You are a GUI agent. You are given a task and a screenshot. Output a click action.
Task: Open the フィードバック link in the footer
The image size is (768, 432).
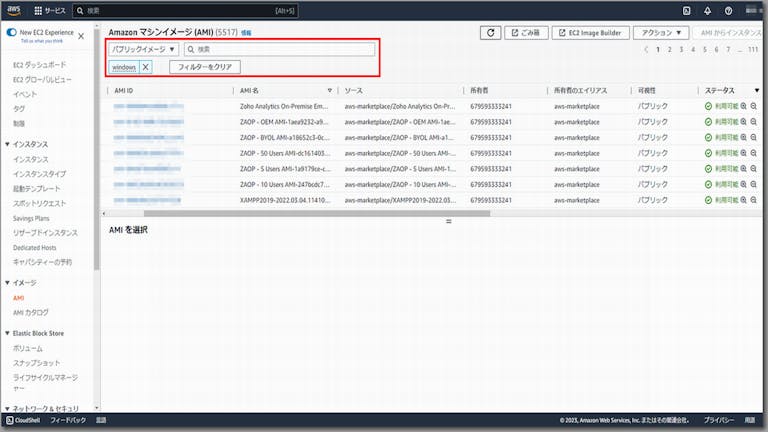click(x=68, y=420)
